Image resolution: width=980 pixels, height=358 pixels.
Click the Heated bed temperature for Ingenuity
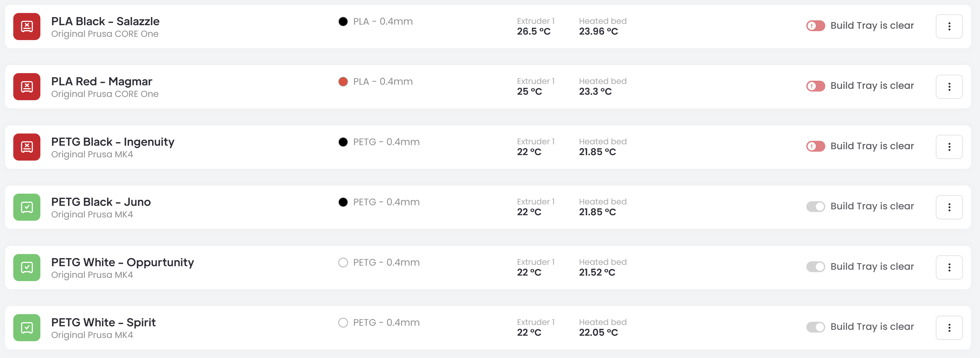click(x=597, y=152)
